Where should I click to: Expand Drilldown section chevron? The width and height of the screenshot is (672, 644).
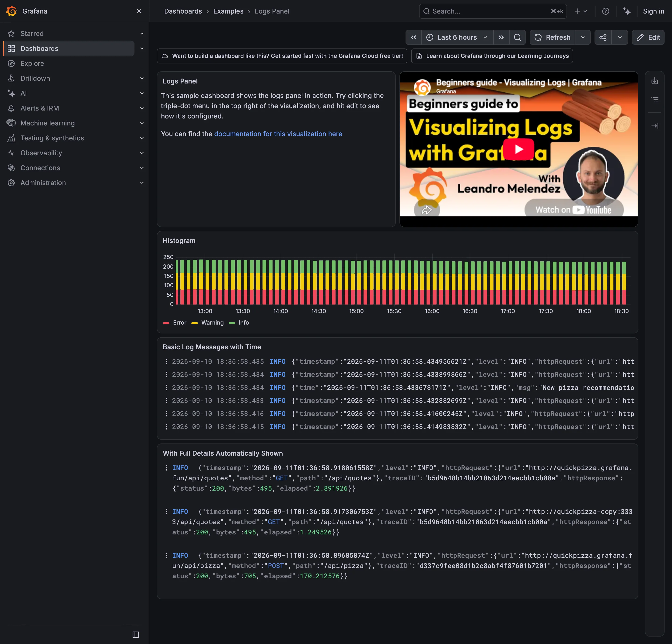tap(142, 78)
